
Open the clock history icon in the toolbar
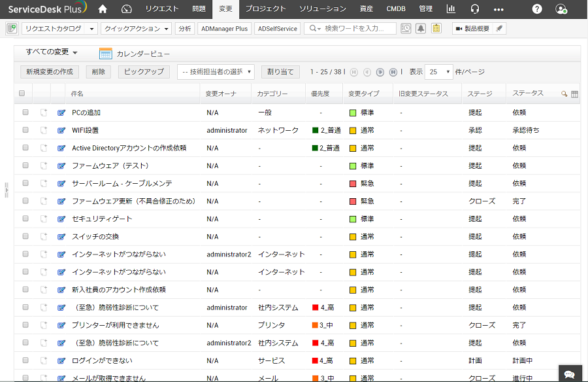coord(406,28)
